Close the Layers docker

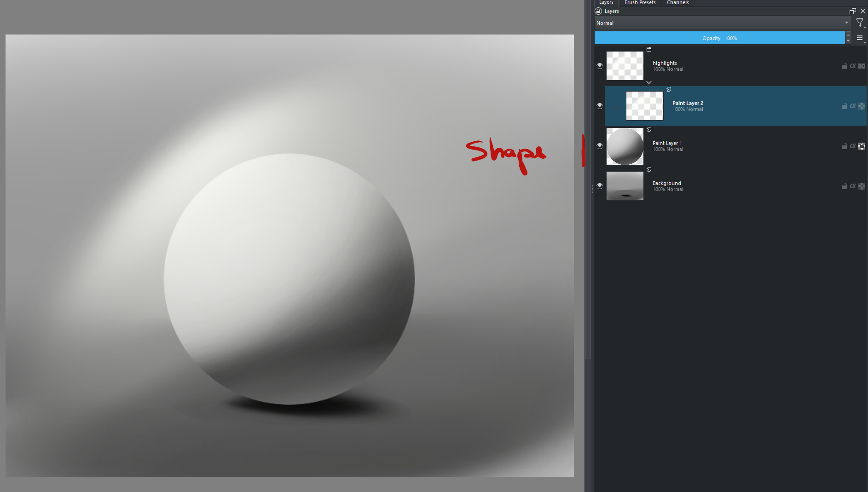(x=863, y=11)
